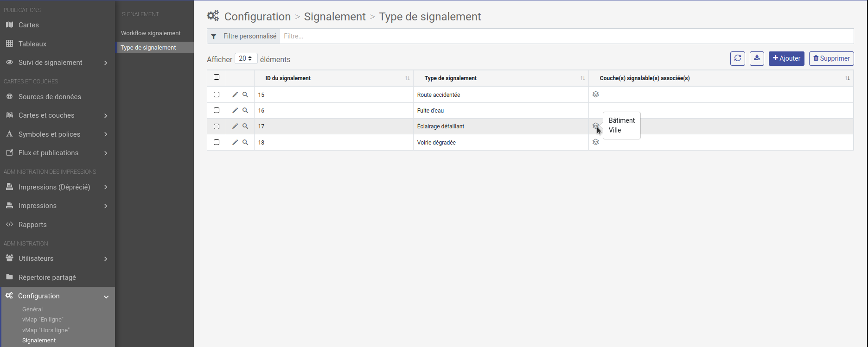Viewport: 868px width, 347px height.
Task: Click the magnifier view icon for row 18
Action: [245, 142]
